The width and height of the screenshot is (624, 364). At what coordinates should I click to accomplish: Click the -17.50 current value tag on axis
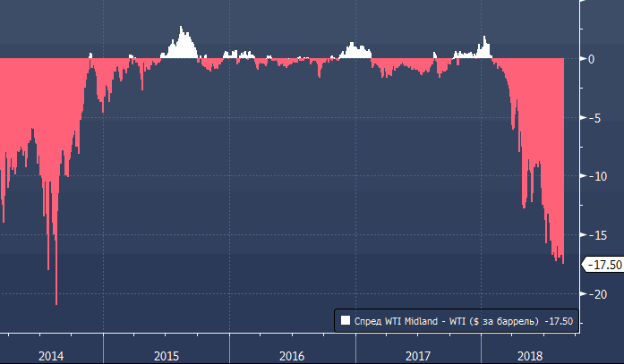pyautogui.click(x=603, y=264)
